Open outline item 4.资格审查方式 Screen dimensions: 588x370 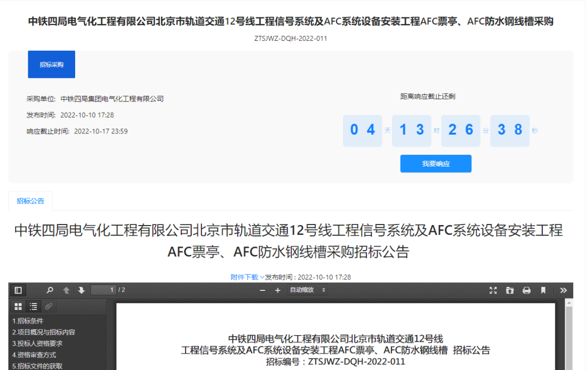click(x=34, y=355)
